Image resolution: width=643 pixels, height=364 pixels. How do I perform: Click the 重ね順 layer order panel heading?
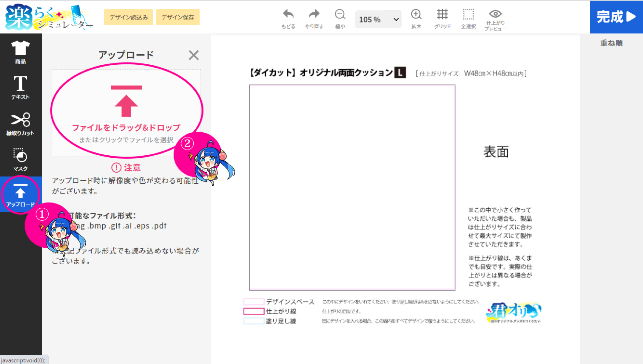coord(611,43)
